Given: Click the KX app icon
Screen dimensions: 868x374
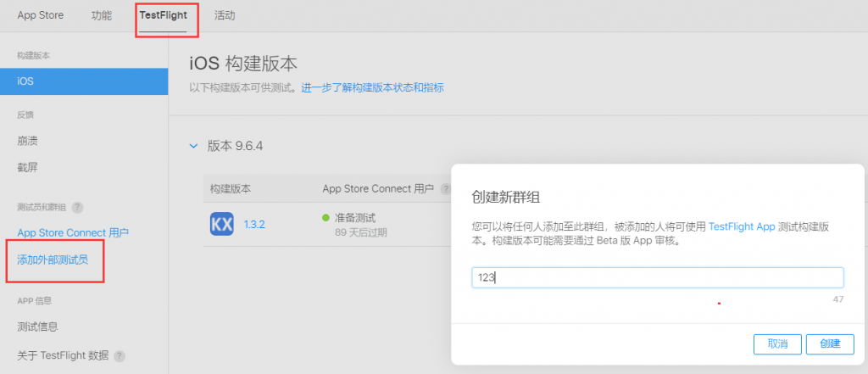Looking at the screenshot, I should [x=222, y=225].
